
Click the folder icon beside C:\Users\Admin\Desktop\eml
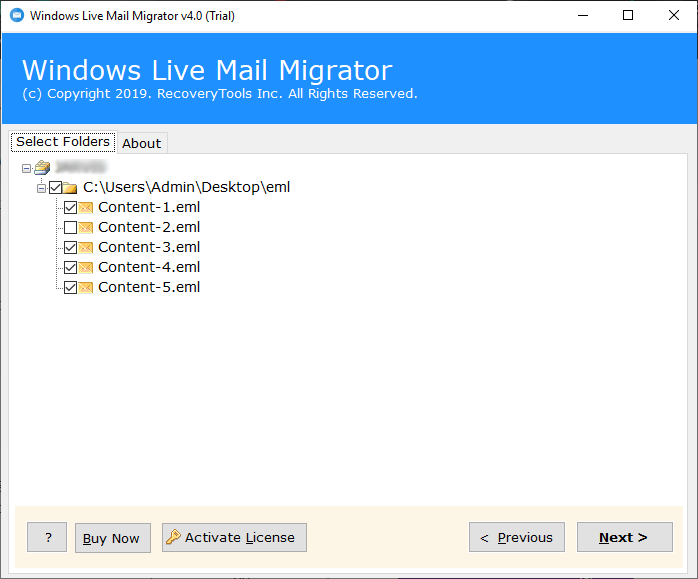[70, 188]
